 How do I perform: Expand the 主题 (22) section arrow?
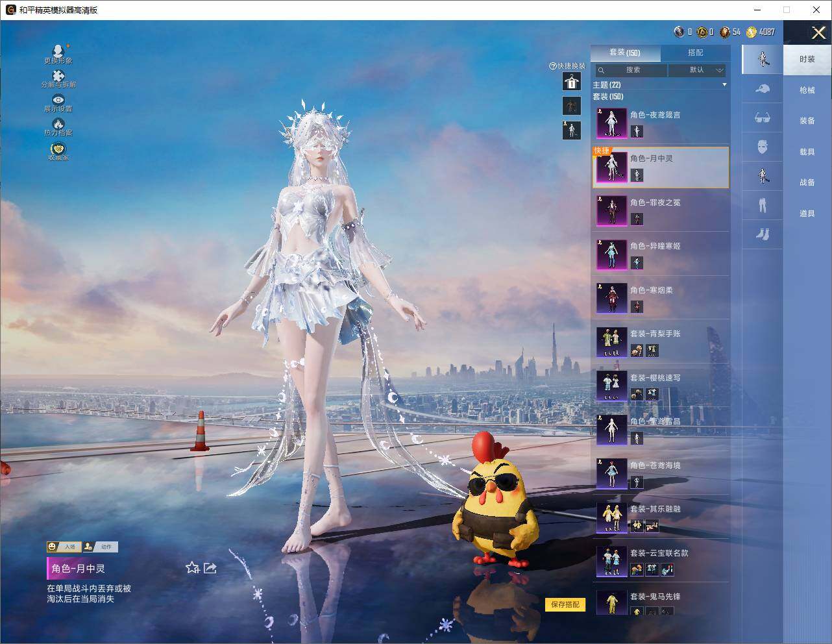(x=724, y=84)
